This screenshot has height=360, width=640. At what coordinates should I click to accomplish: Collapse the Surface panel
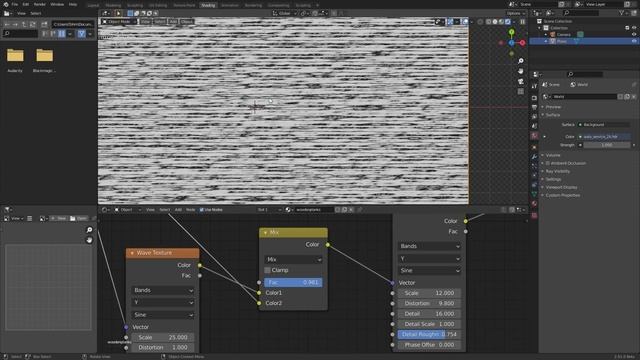(x=553, y=115)
